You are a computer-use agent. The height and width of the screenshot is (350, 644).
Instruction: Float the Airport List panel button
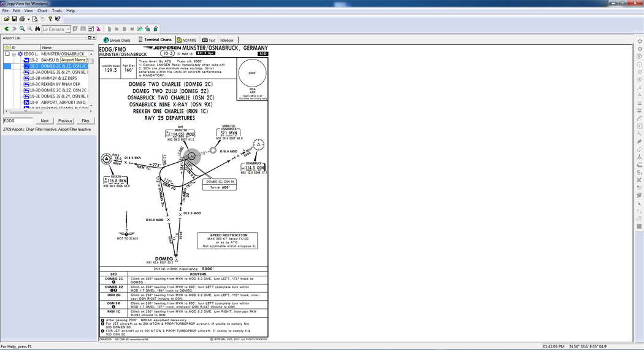click(x=90, y=38)
